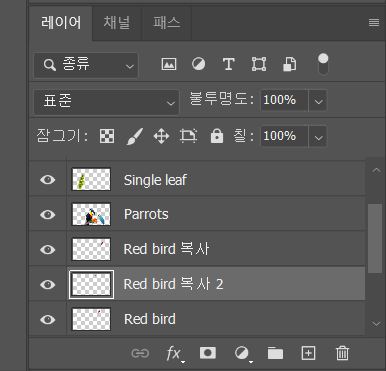Hide the Single leaf layer
The image size is (386, 371).
(48, 180)
